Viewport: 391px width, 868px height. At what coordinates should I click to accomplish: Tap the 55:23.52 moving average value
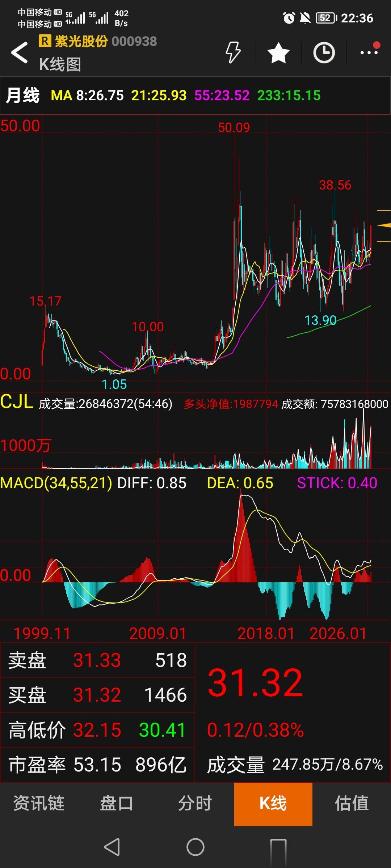click(222, 95)
